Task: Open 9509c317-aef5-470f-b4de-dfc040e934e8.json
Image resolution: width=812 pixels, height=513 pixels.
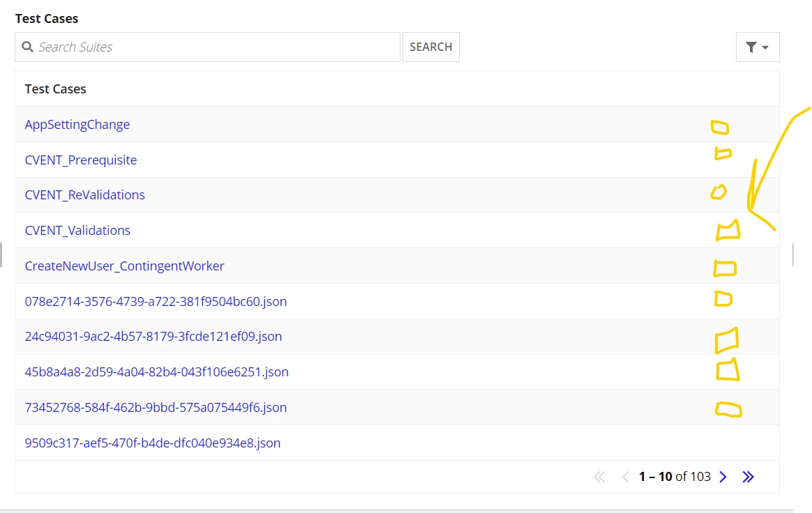Action: coord(153,443)
